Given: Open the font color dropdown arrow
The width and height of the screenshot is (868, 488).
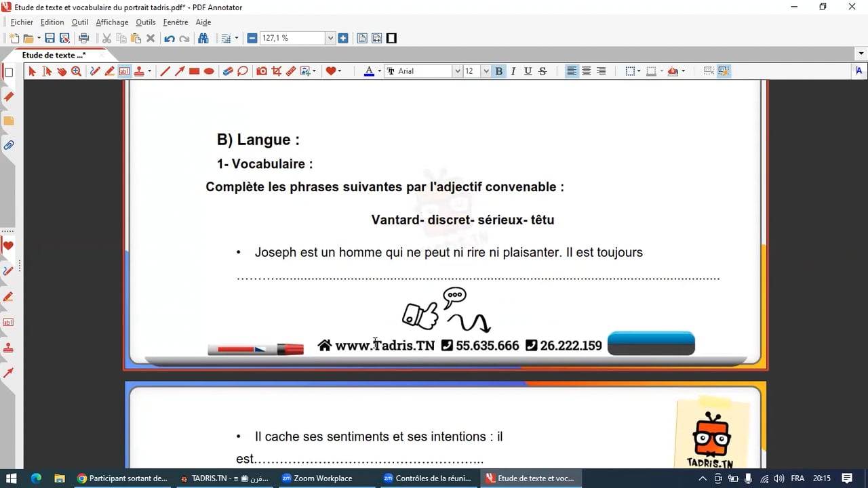Looking at the screenshot, I should (379, 71).
